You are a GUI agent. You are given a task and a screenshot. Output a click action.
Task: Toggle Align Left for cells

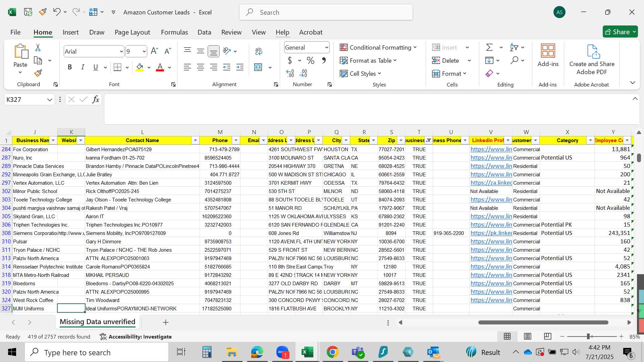(x=187, y=67)
